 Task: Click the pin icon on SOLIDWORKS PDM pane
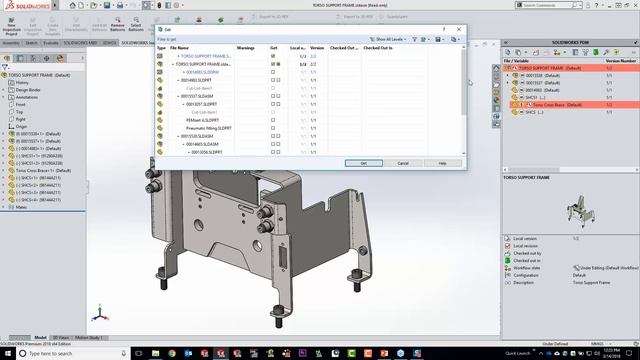pos(636,42)
